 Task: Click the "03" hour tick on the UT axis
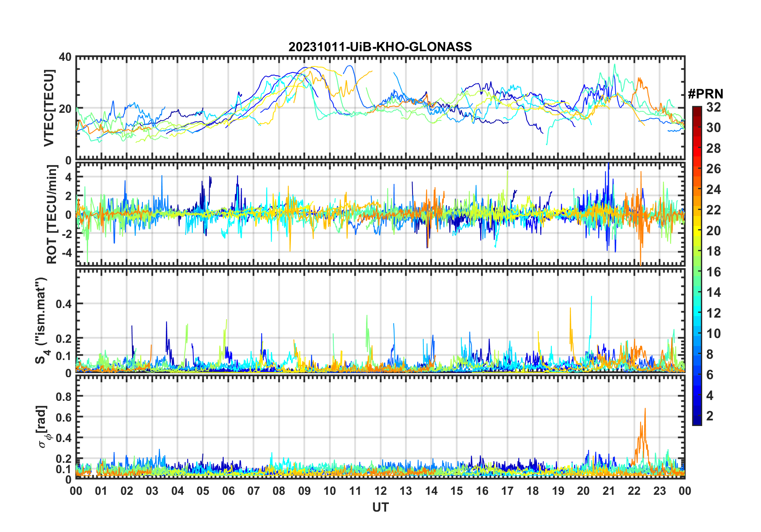coord(152,491)
